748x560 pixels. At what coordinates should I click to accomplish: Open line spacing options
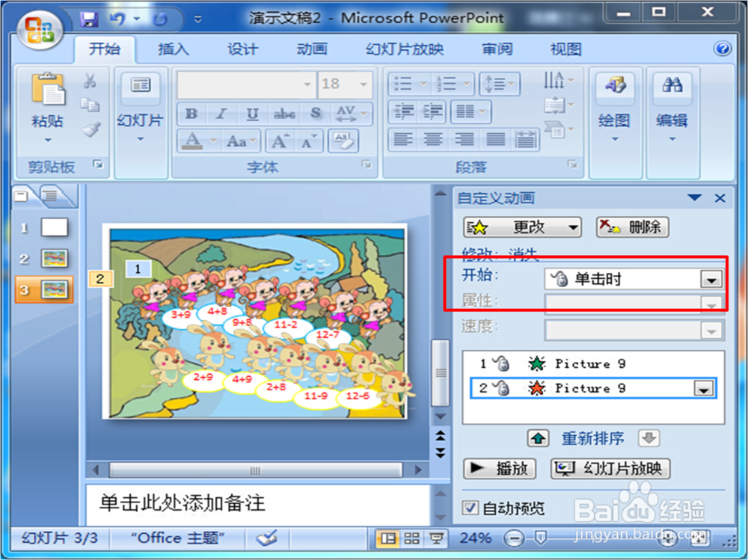pos(499,84)
